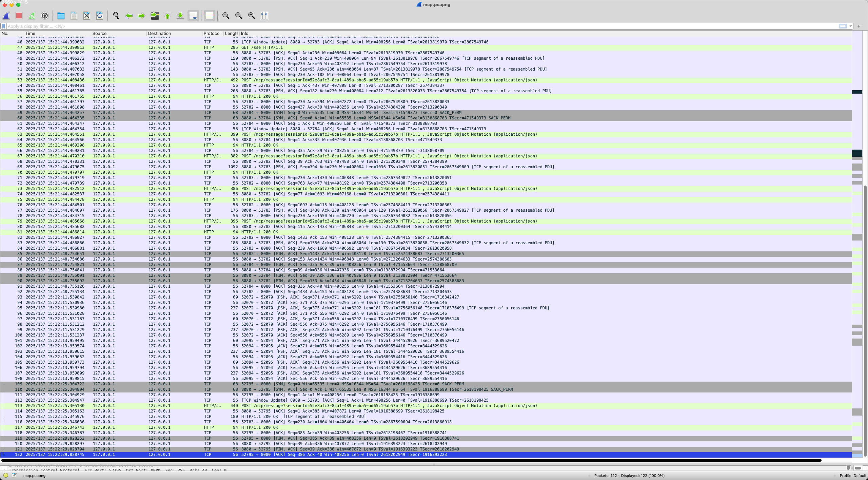868x480 pixels.
Task: Toggle packet list colorization
Action: coord(210,16)
